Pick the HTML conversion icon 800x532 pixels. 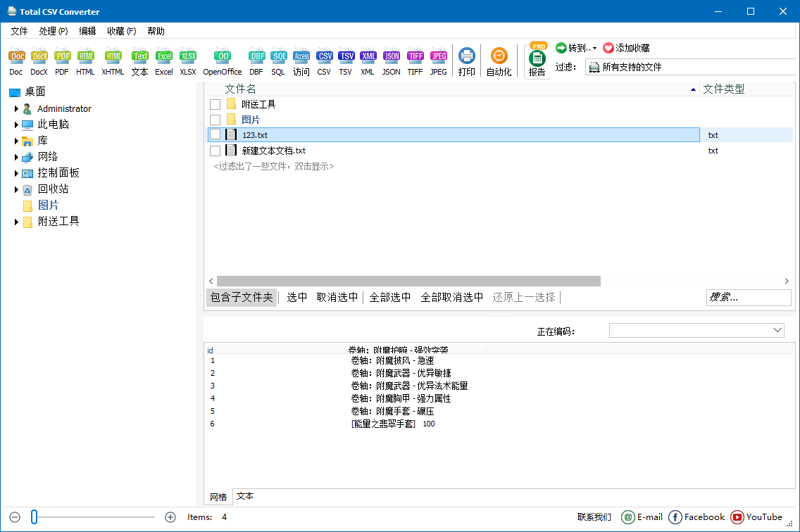pos(86,62)
